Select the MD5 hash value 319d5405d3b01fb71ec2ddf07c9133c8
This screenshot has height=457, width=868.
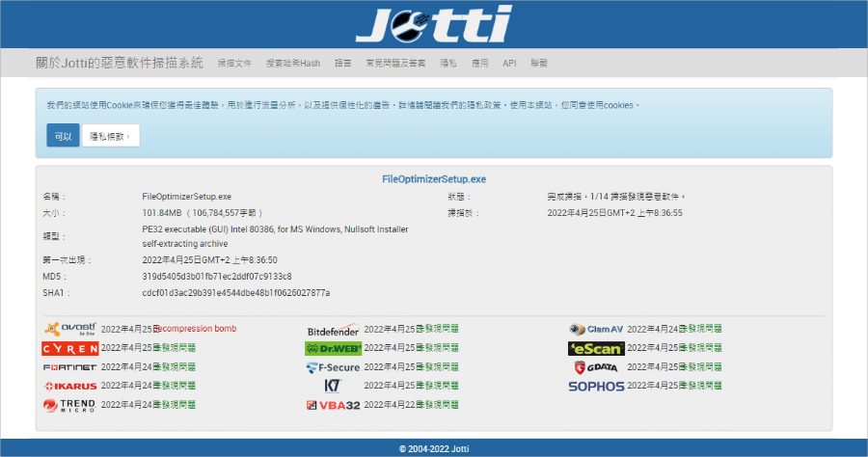pyautogui.click(x=217, y=277)
